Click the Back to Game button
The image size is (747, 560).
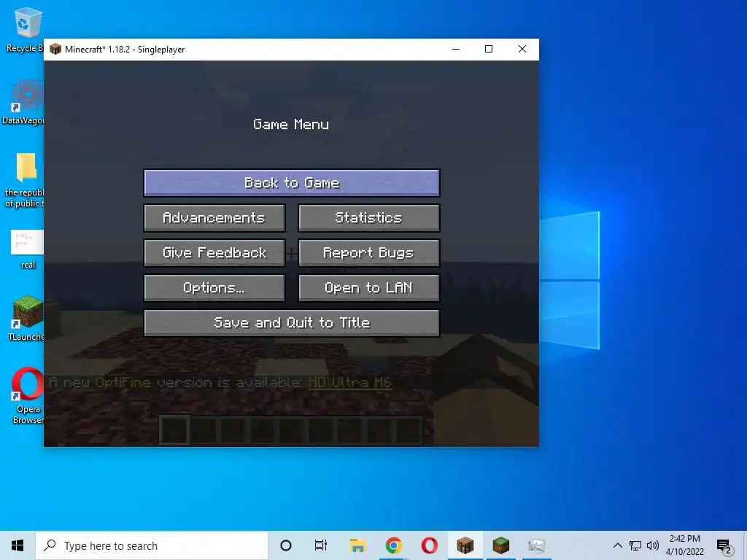point(292,183)
